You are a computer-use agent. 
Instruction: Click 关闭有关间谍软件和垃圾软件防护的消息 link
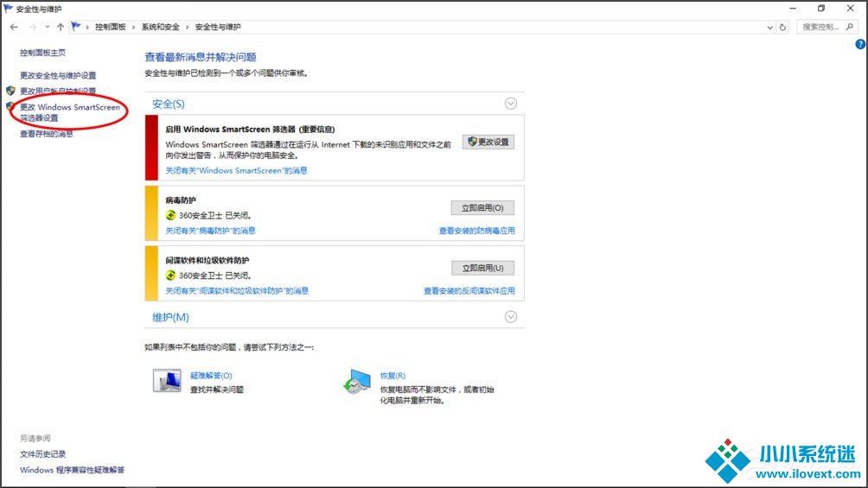coord(237,291)
